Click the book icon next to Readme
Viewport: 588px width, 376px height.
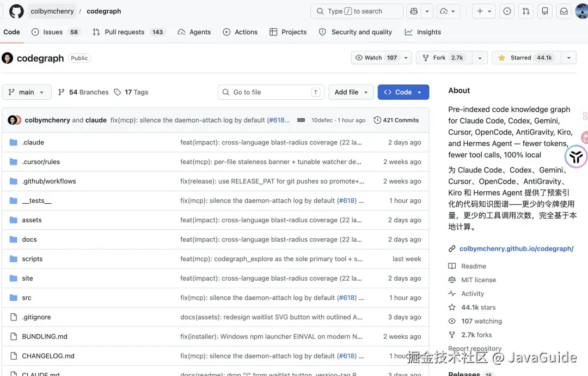pyautogui.click(x=452, y=266)
